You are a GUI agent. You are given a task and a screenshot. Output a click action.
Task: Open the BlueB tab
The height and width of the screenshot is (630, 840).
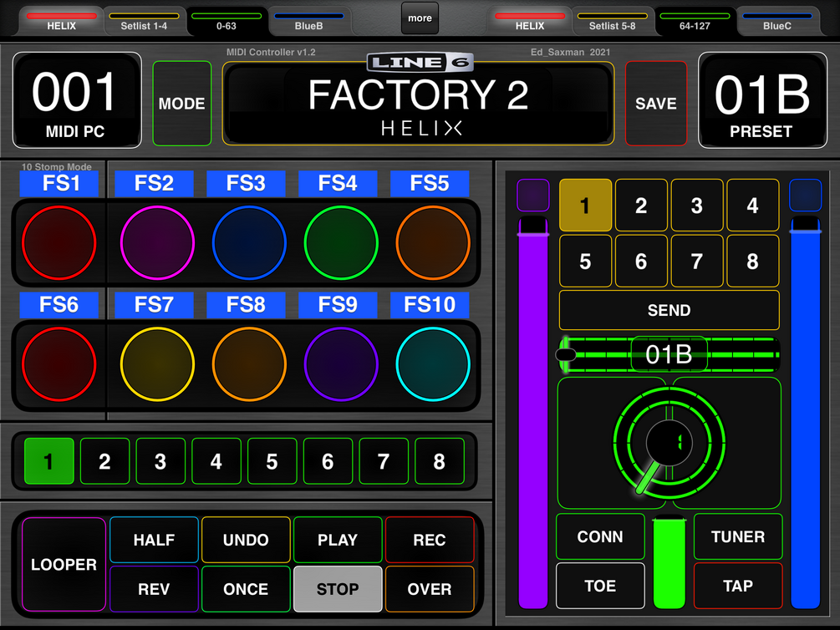pyautogui.click(x=308, y=22)
